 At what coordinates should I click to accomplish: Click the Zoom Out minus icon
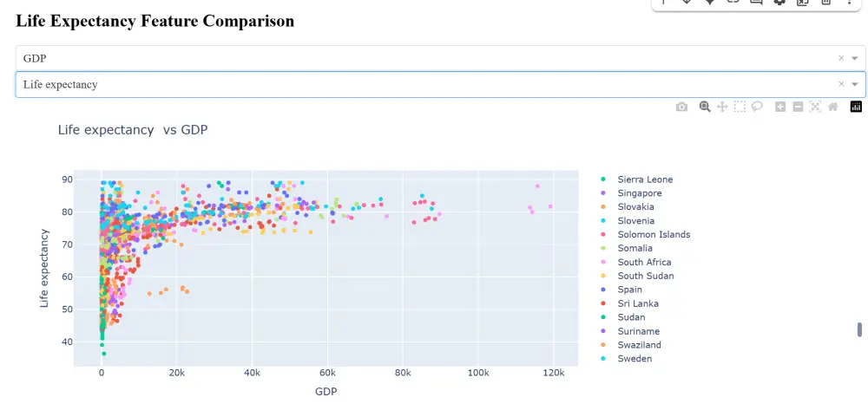click(798, 107)
